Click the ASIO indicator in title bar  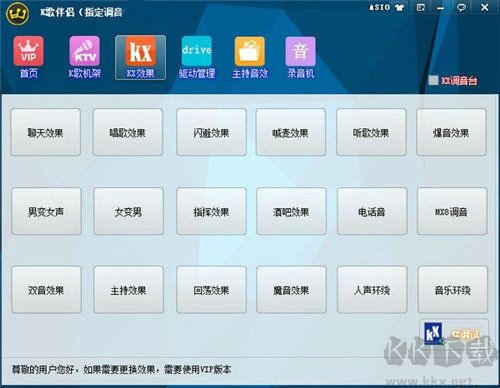point(379,7)
